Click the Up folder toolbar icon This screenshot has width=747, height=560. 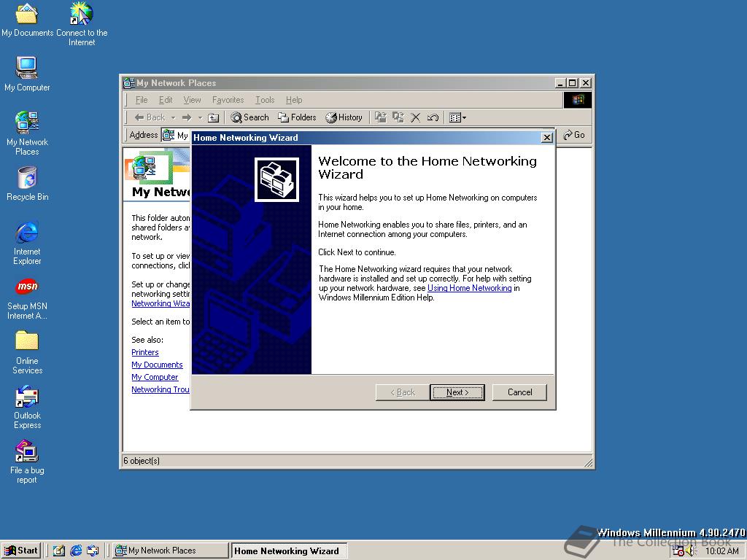(x=214, y=117)
